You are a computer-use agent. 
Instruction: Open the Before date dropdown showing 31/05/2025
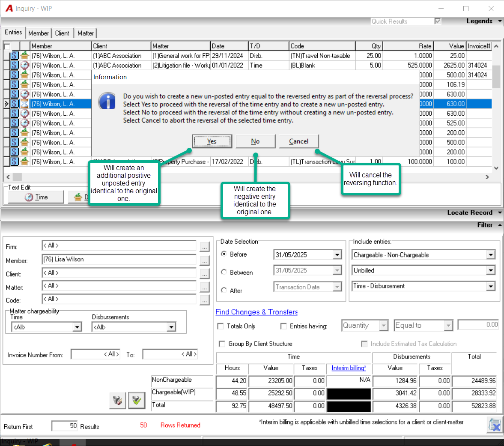(x=337, y=254)
